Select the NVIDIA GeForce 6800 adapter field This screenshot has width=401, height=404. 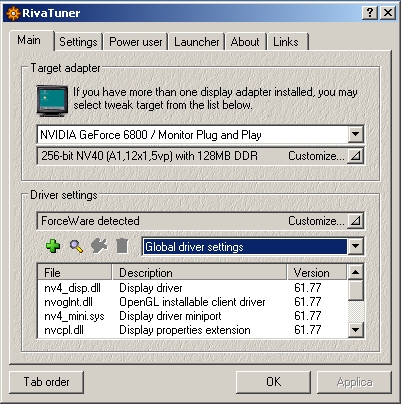200,135
